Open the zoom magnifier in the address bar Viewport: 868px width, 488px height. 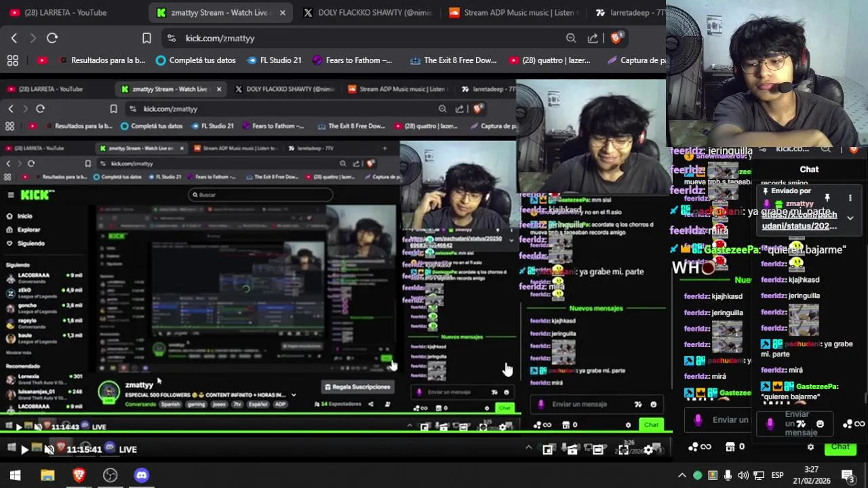pyautogui.click(x=571, y=38)
